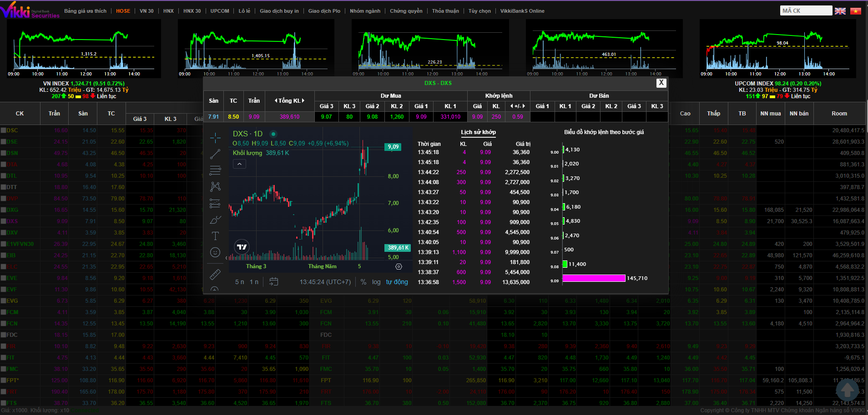The width and height of the screenshot is (868, 415).
Task: Open the timezone 13:45:24 (UTC+7) menu
Action: click(x=325, y=282)
